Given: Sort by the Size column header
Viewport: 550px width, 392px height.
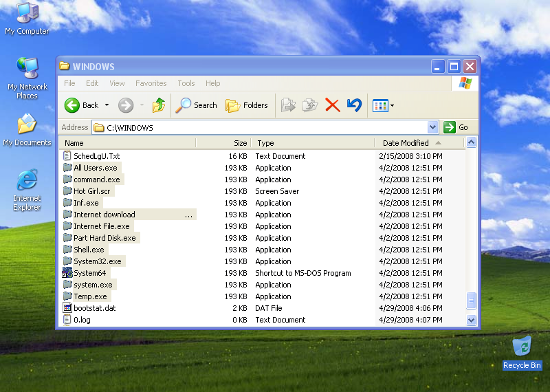Looking at the screenshot, I should pos(223,143).
